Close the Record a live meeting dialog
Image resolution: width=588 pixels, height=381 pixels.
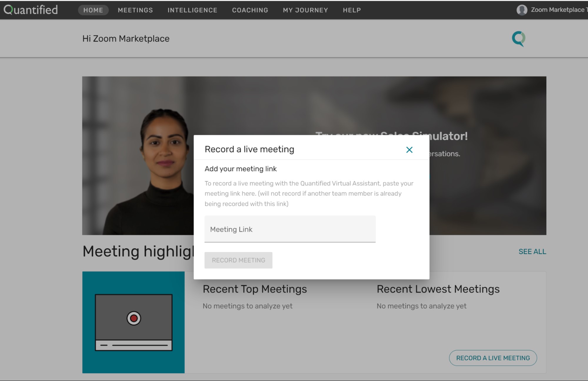[x=409, y=150]
